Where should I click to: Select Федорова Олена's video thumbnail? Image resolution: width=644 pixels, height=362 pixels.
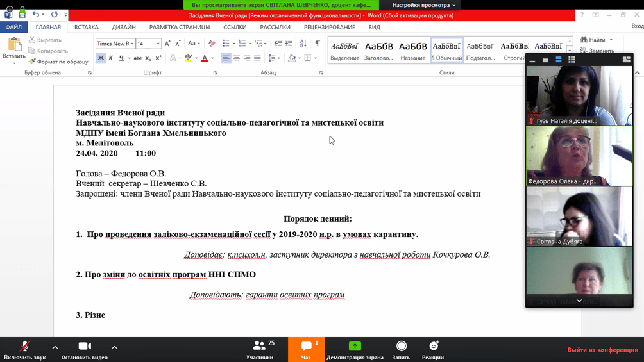click(x=579, y=156)
